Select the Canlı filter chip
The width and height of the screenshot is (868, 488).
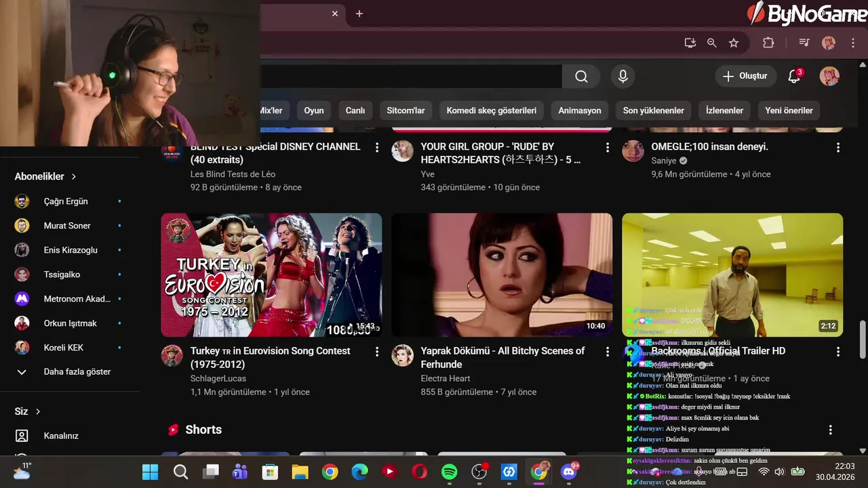coord(355,110)
